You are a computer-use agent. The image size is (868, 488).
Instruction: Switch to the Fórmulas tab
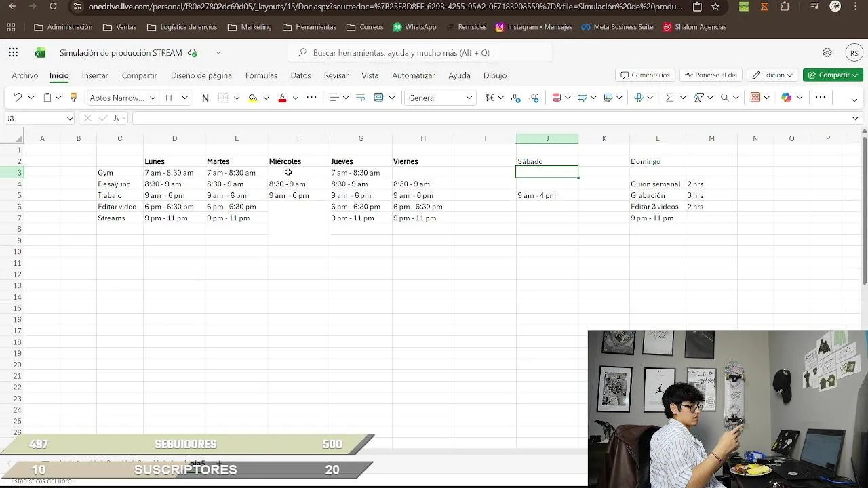click(x=261, y=75)
